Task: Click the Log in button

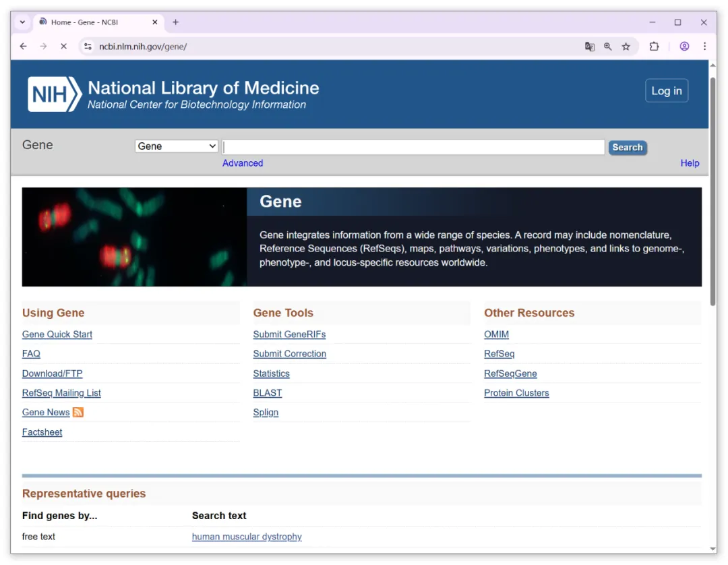Action: click(x=666, y=91)
